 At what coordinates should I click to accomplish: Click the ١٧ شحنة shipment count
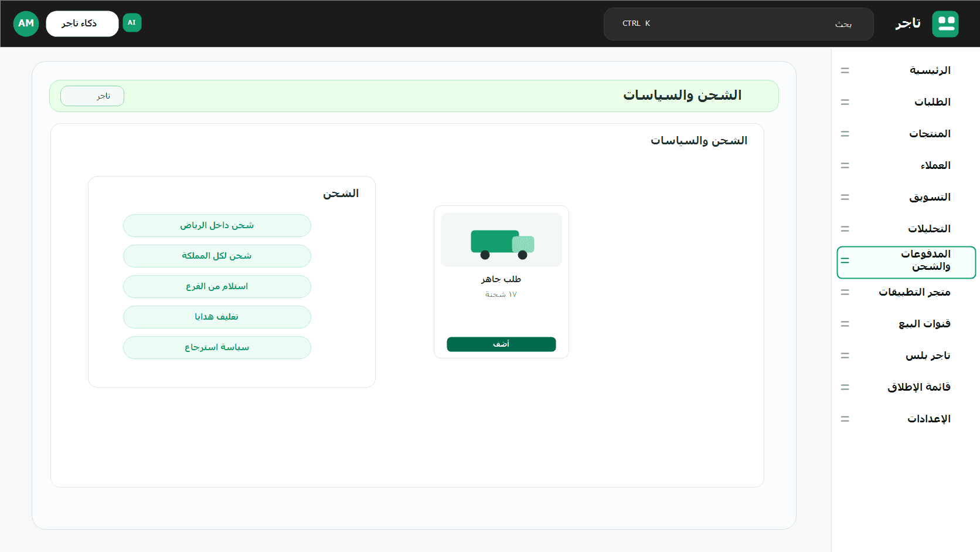pyautogui.click(x=501, y=294)
